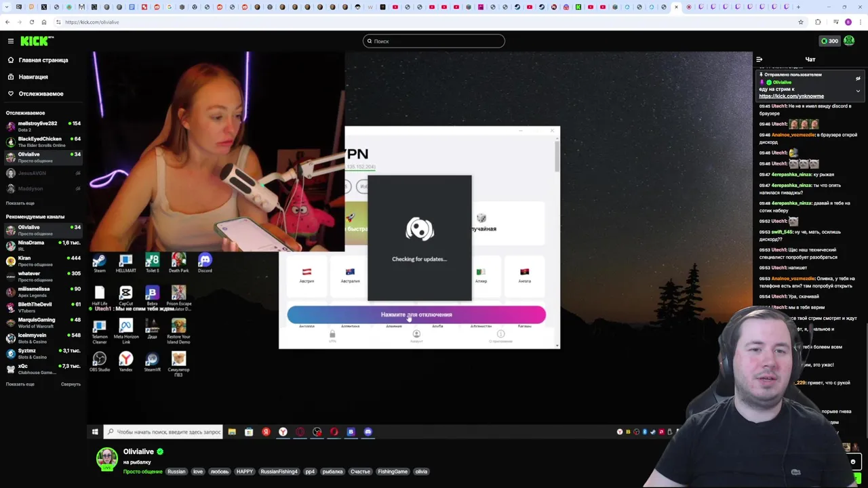Screen dimensions: 868x488
Task: Open MarquisGaming recommended channel
Action: pos(43,323)
